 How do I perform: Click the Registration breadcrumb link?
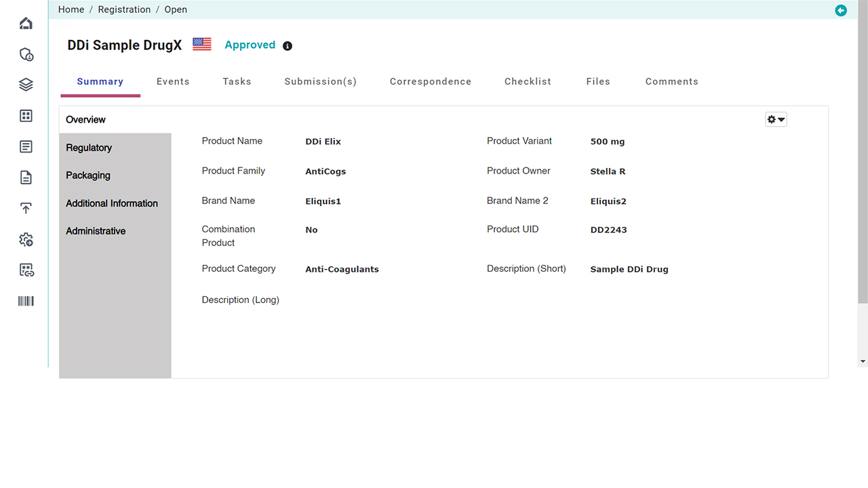pyautogui.click(x=124, y=9)
